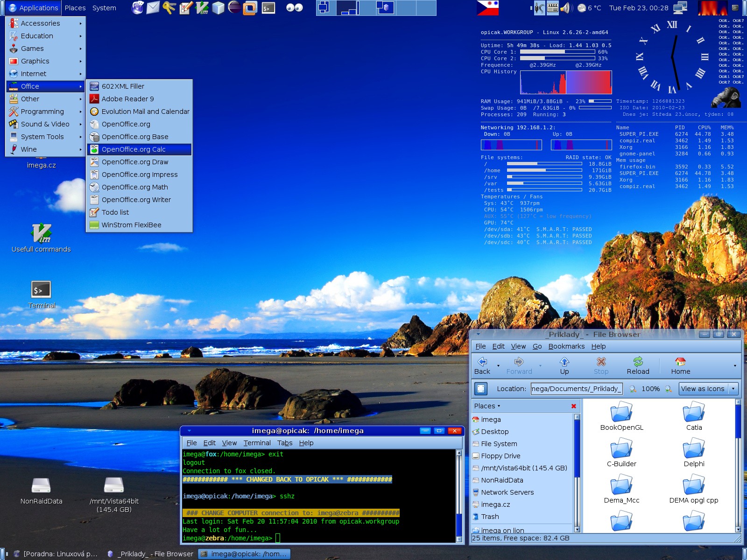Reload the _Priklady_ folder view

point(638,365)
